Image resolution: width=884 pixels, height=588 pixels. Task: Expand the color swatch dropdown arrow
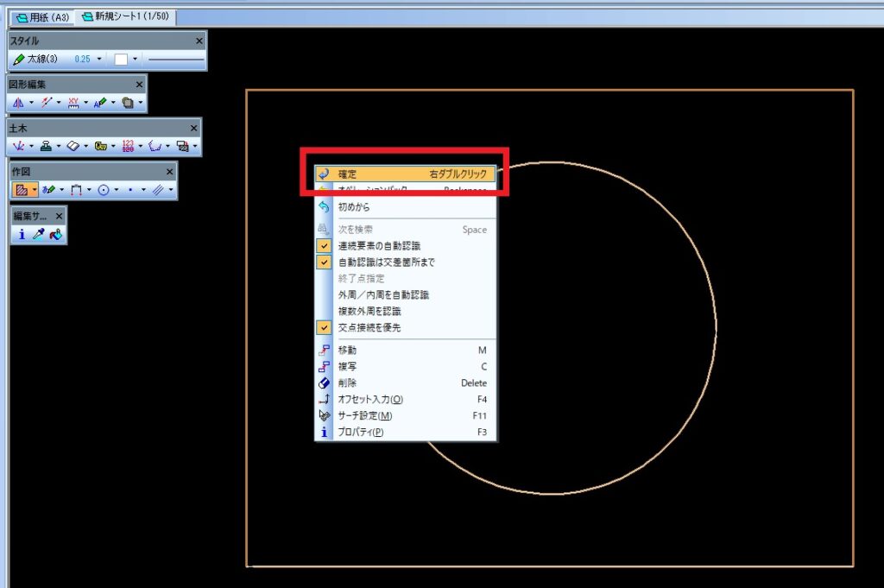pyautogui.click(x=136, y=60)
